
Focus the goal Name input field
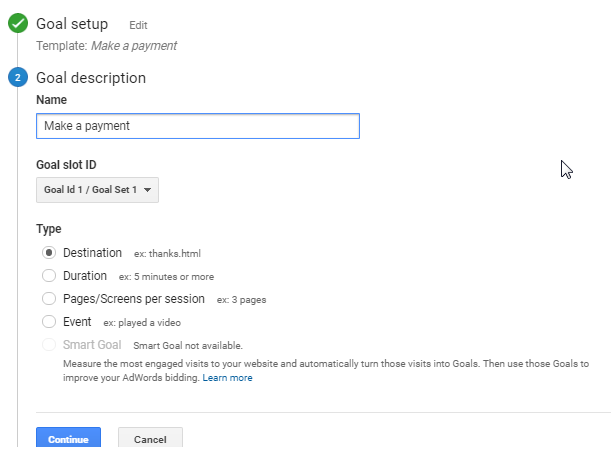click(198, 126)
